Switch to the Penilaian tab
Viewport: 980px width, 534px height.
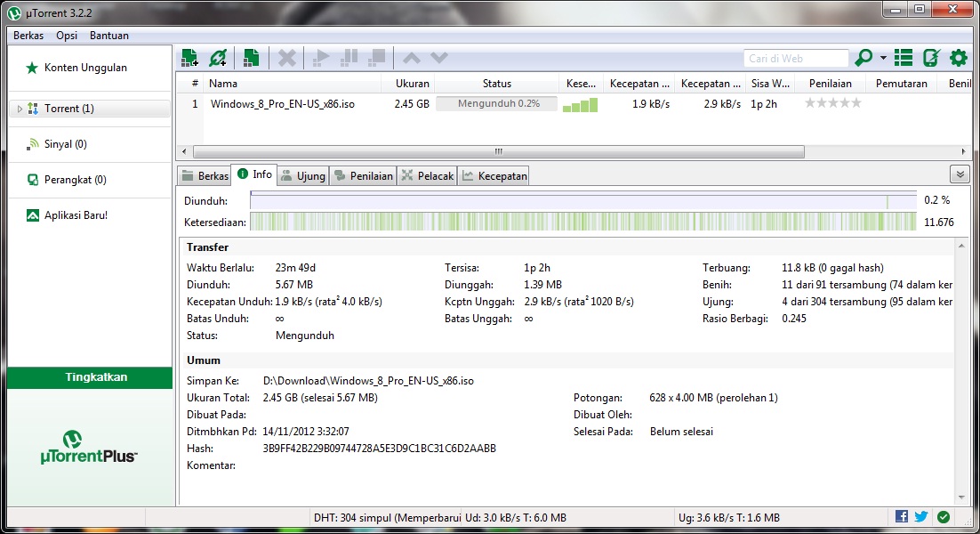(363, 175)
